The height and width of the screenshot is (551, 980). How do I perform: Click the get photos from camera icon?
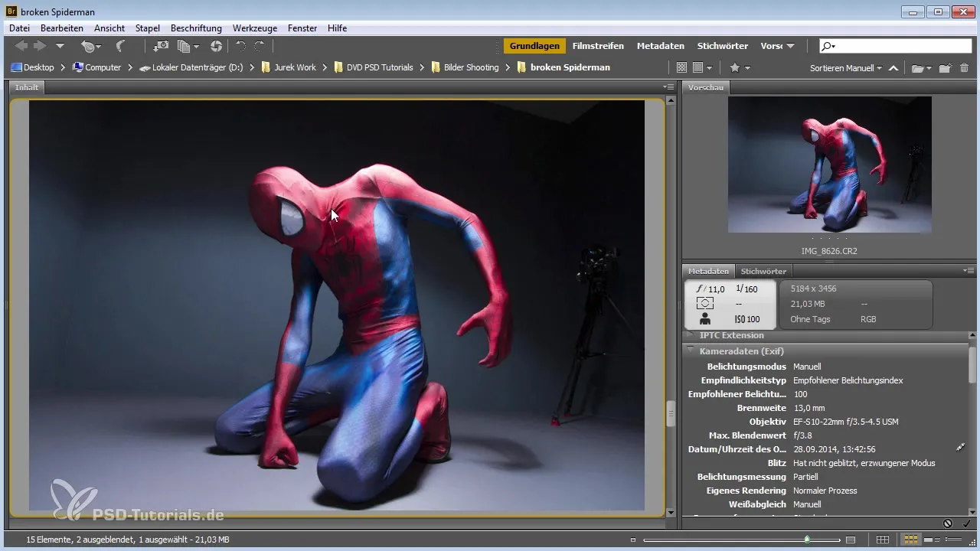(x=162, y=47)
